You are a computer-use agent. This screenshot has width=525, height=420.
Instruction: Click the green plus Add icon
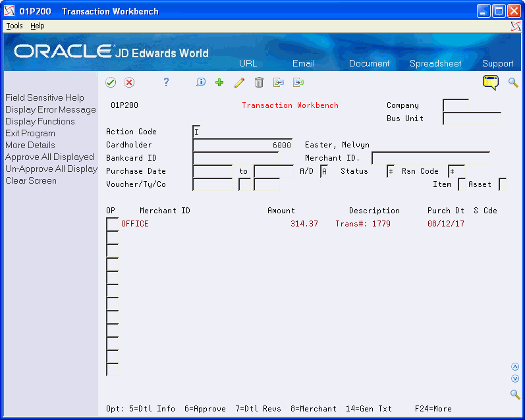click(219, 82)
